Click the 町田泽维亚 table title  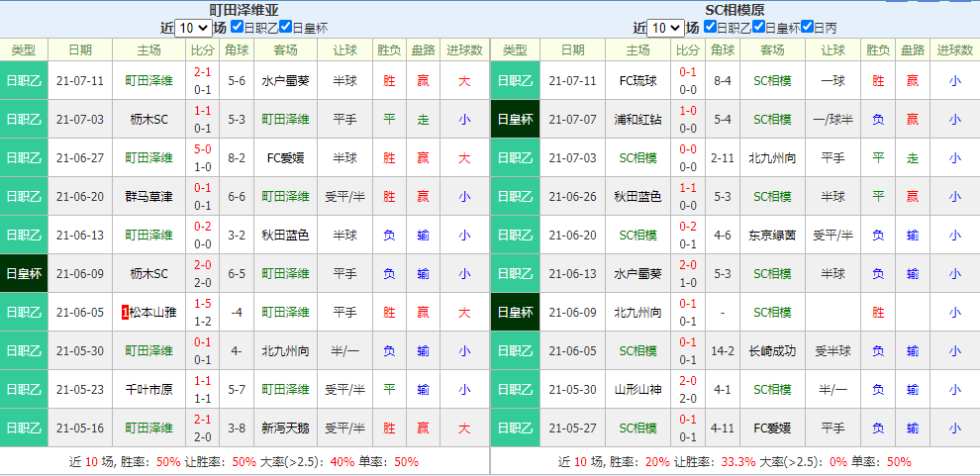coord(244,10)
